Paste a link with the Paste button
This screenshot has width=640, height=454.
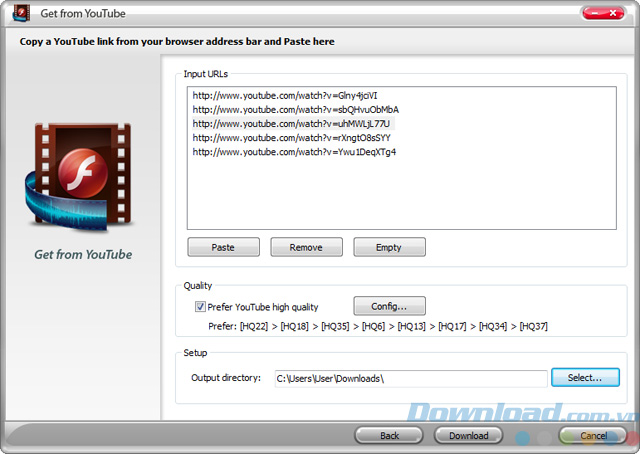223,247
